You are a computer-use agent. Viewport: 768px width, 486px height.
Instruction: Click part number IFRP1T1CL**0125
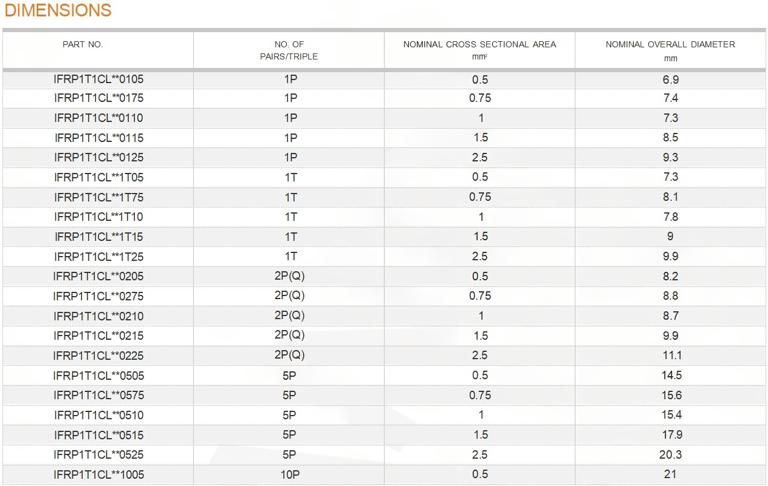point(98,158)
